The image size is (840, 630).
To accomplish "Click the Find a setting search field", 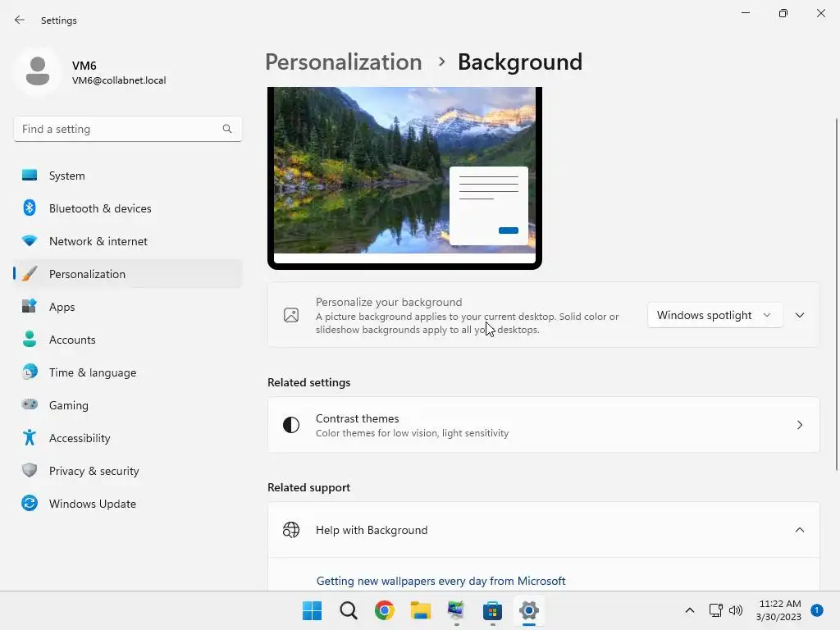I will pyautogui.click(x=127, y=129).
